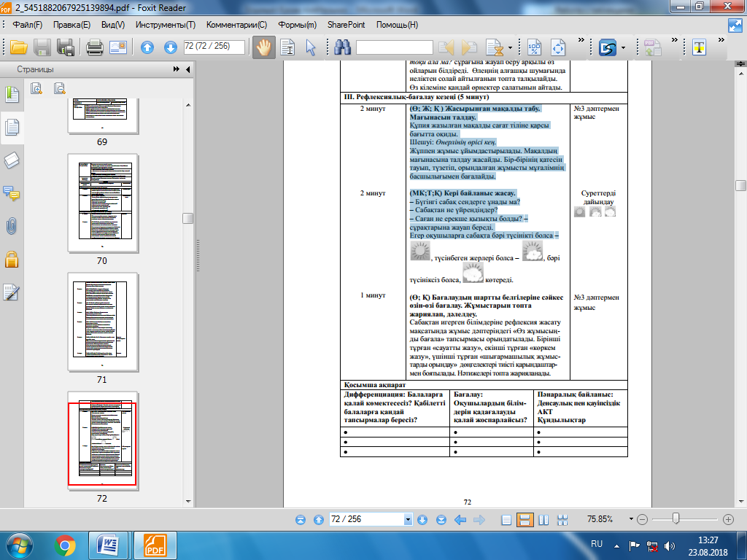
Task: Select the Select Text tool
Action: (287, 47)
